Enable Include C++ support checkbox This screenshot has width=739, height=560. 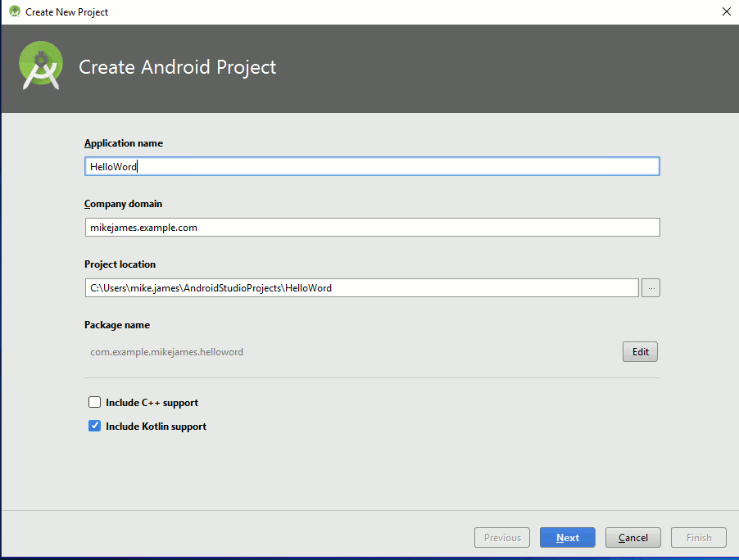(x=95, y=402)
